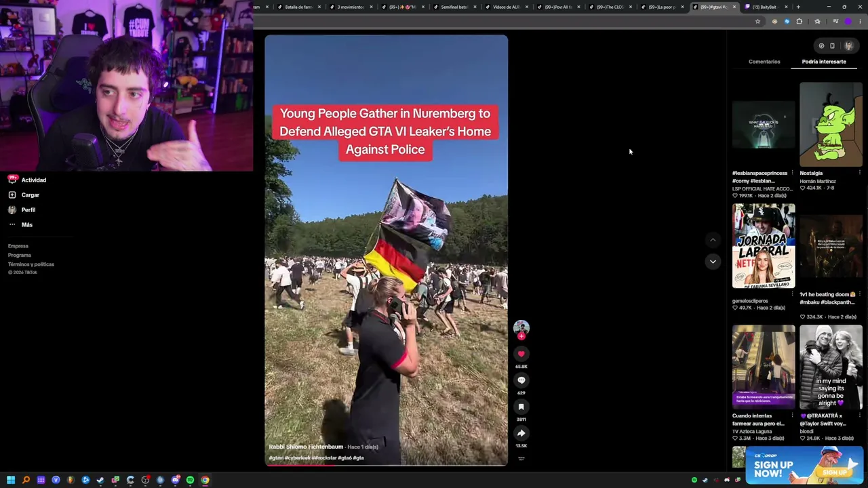Switch to the Semifinal batalla browser tab

click(454, 7)
